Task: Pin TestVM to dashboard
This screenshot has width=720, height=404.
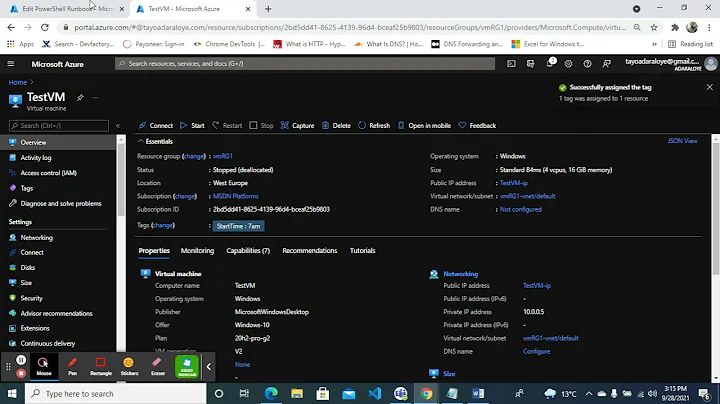Action: click(x=80, y=97)
